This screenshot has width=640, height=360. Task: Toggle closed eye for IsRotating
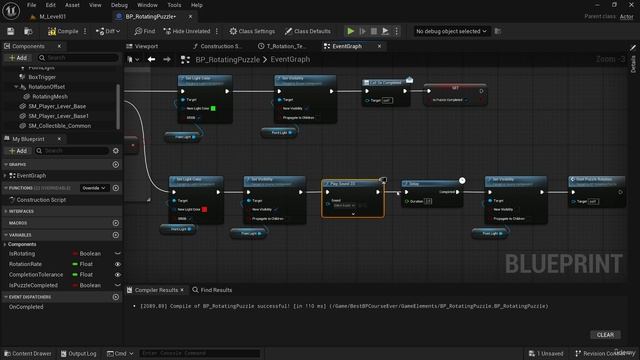pos(118,253)
